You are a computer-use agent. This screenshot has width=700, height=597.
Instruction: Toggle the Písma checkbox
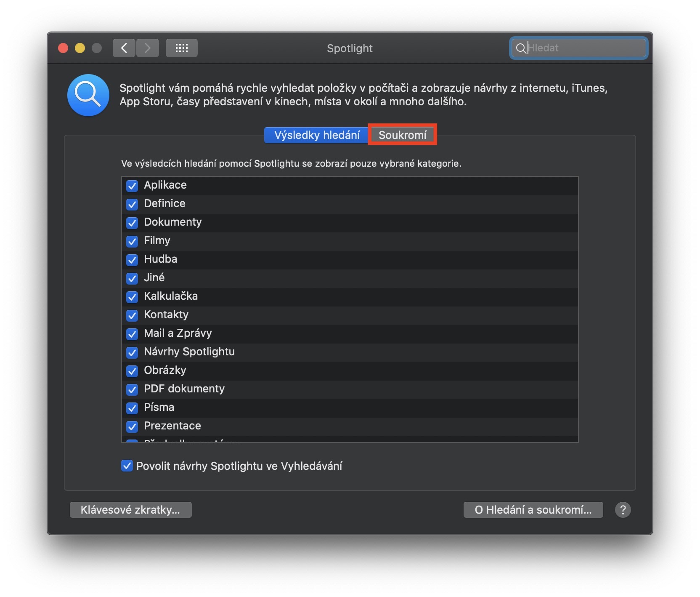click(x=132, y=408)
